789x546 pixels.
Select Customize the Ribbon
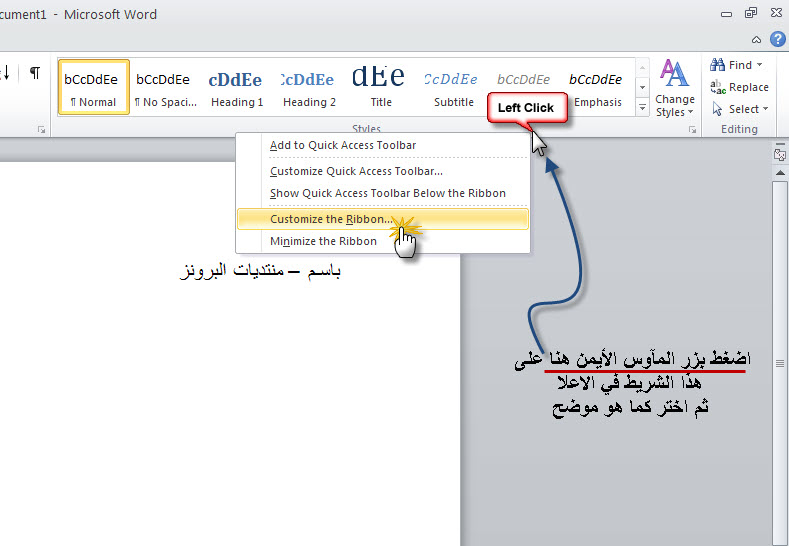pyautogui.click(x=383, y=219)
